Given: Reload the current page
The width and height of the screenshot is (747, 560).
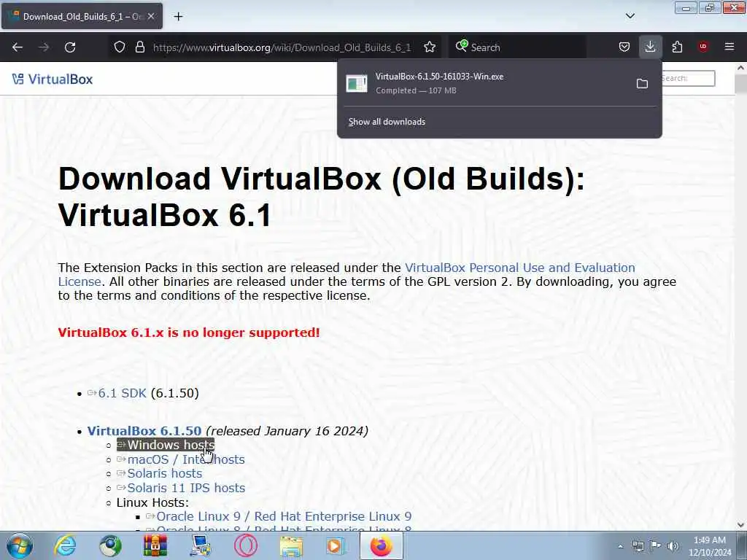Looking at the screenshot, I should point(70,47).
